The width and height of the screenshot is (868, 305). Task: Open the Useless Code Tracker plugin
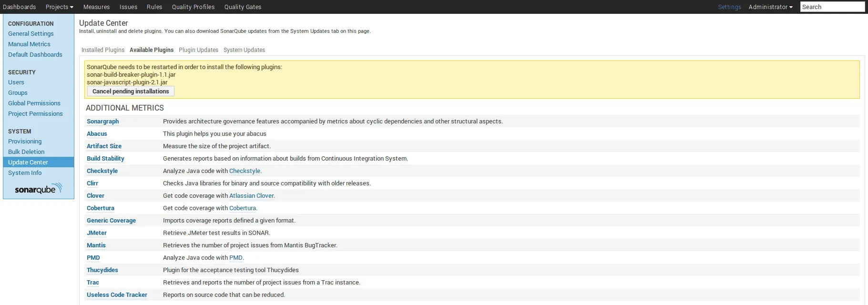(117, 295)
